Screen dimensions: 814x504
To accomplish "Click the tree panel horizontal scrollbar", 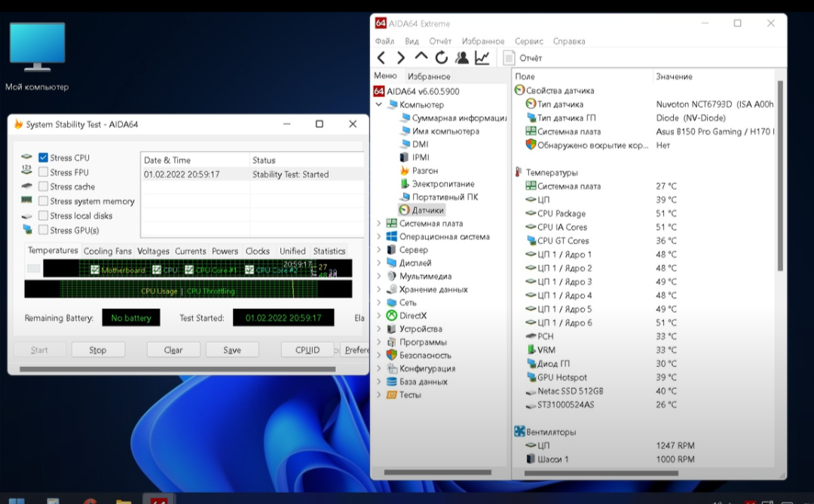I will pos(438,472).
